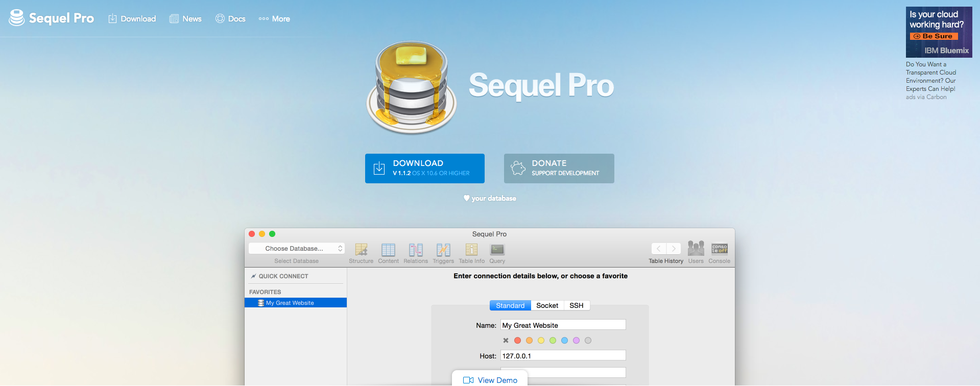Select My Great Website favorite
Image resolution: width=980 pixels, height=386 pixels.
[x=296, y=303]
